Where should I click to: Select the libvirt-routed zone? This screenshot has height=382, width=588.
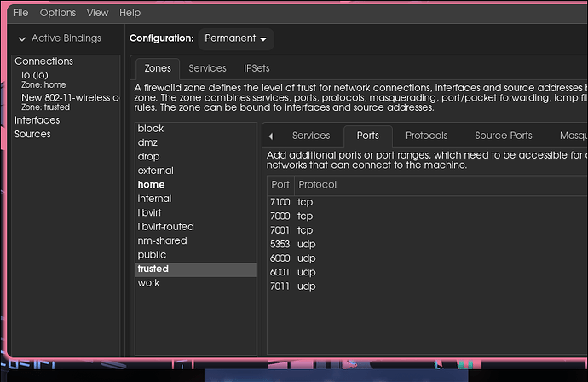point(195,227)
